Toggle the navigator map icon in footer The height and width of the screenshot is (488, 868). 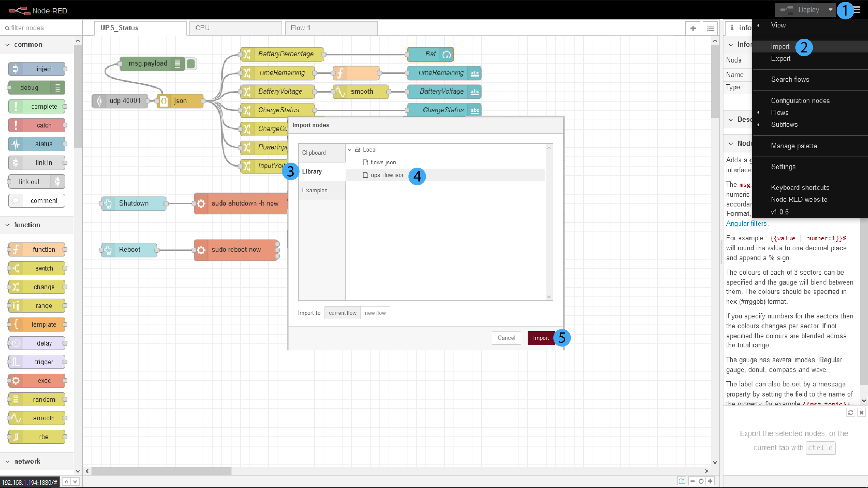(x=682, y=481)
